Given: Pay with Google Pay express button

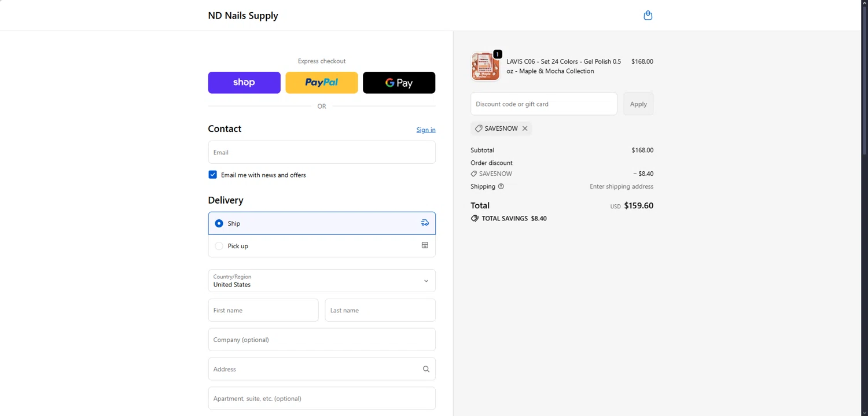Looking at the screenshot, I should click(399, 83).
